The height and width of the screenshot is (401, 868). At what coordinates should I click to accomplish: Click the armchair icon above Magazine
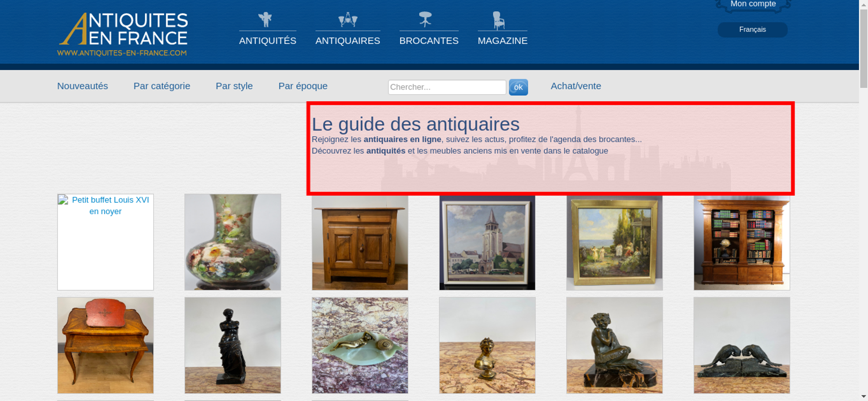[x=499, y=20]
